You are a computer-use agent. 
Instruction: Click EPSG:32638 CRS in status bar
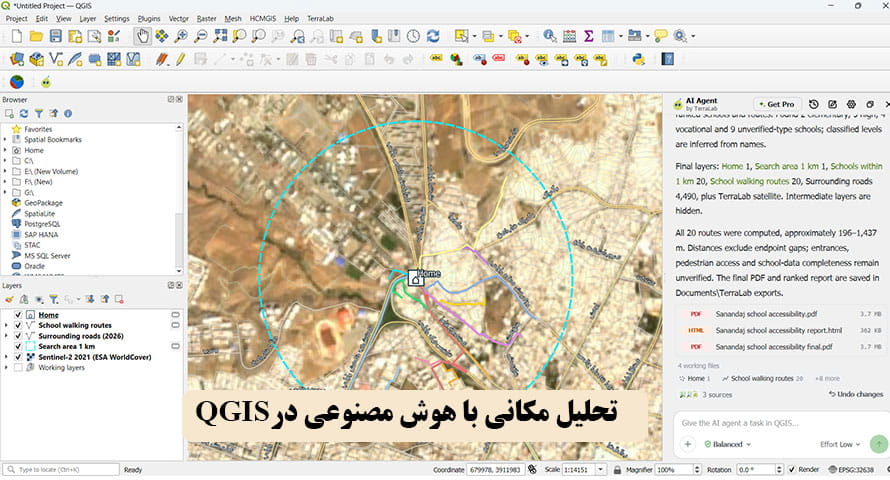pos(851,470)
